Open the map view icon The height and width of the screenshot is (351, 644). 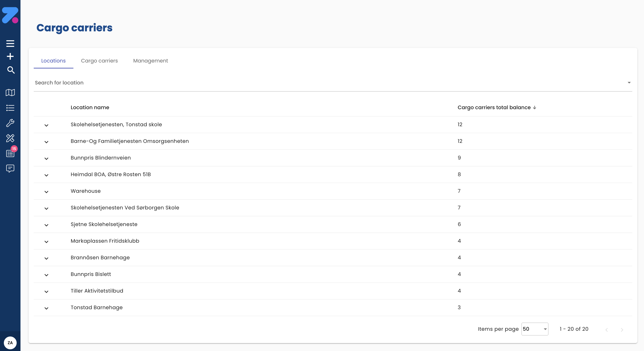[10, 92]
